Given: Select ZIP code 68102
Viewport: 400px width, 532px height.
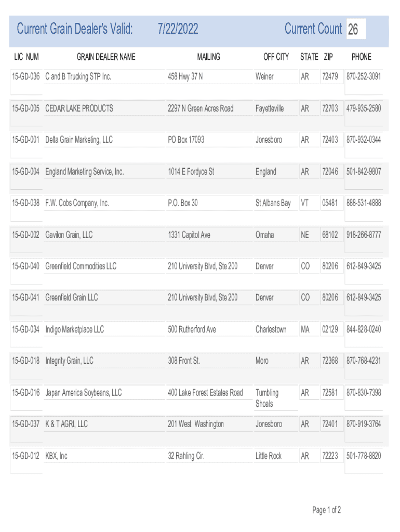Looking at the screenshot, I should point(330,235).
